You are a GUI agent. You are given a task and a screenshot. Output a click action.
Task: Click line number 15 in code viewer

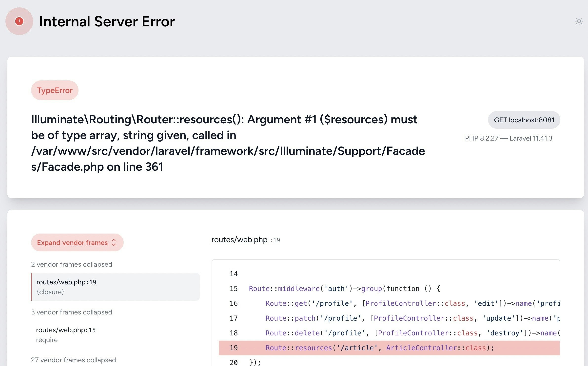[x=233, y=289]
